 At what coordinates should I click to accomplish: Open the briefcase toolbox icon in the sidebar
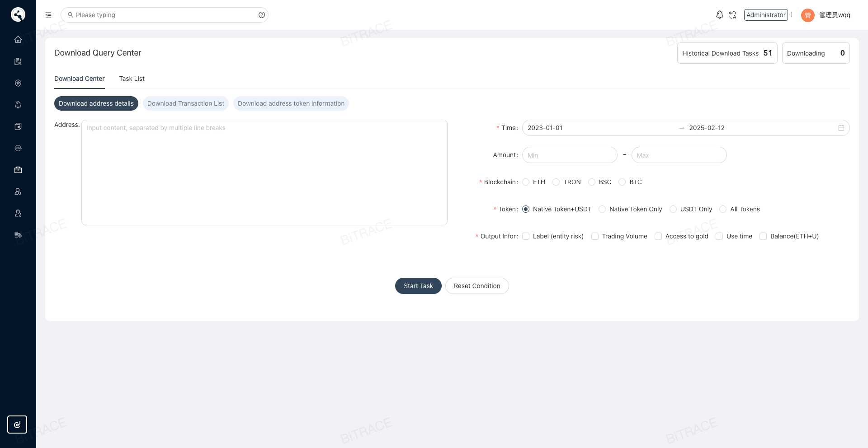click(18, 170)
